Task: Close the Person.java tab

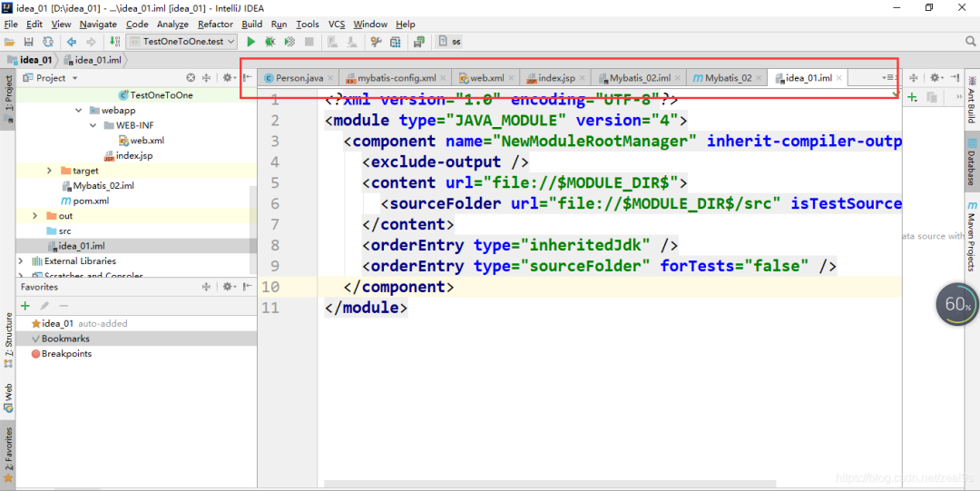Action: tap(330, 78)
